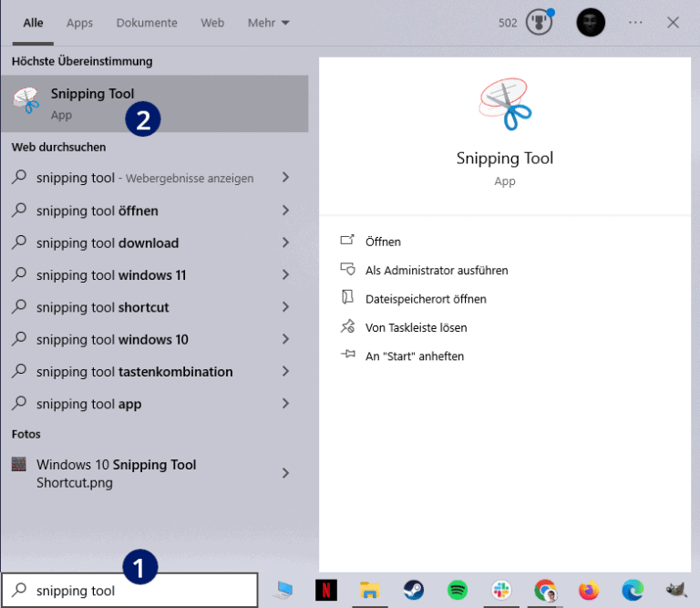Expand arrow for the Shortcut.png photo result
Viewport: 700px width, 608px height.
click(x=285, y=473)
